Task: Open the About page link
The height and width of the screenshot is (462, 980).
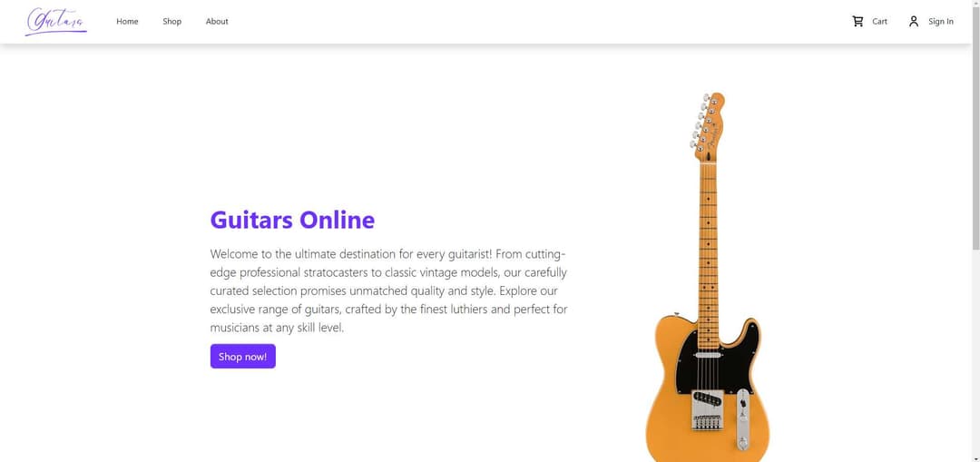Action: click(217, 22)
